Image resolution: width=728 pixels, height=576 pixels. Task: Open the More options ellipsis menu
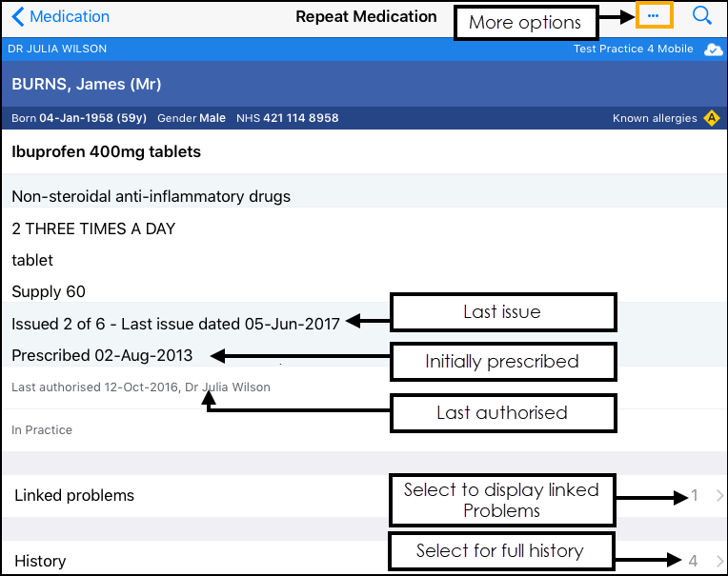click(653, 16)
